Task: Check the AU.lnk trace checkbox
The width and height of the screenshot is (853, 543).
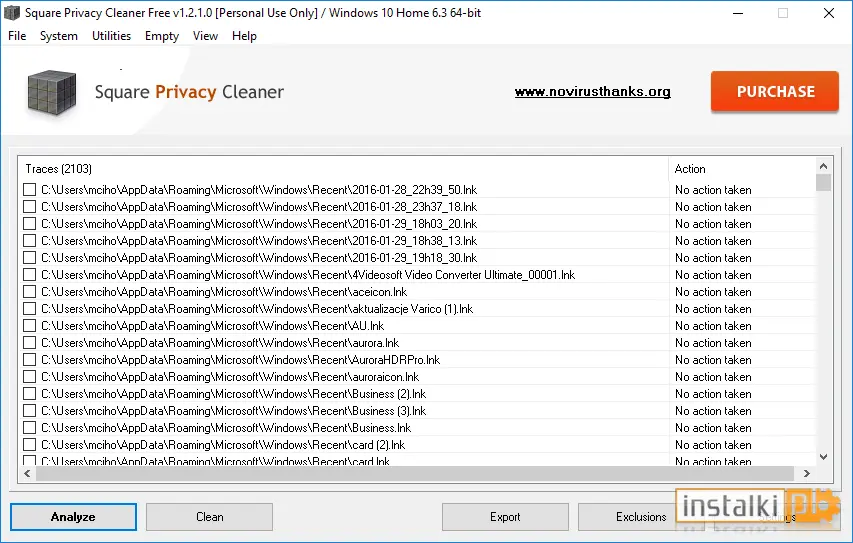Action: click(x=29, y=326)
